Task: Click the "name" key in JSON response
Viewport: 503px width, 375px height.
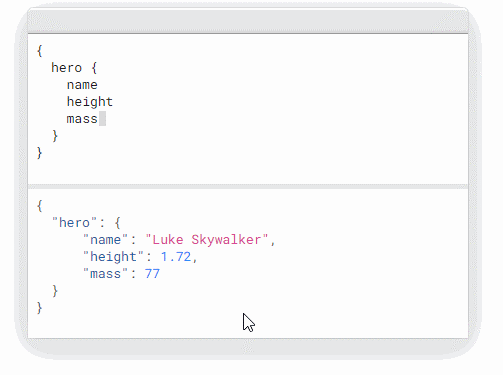Action: (x=105, y=239)
